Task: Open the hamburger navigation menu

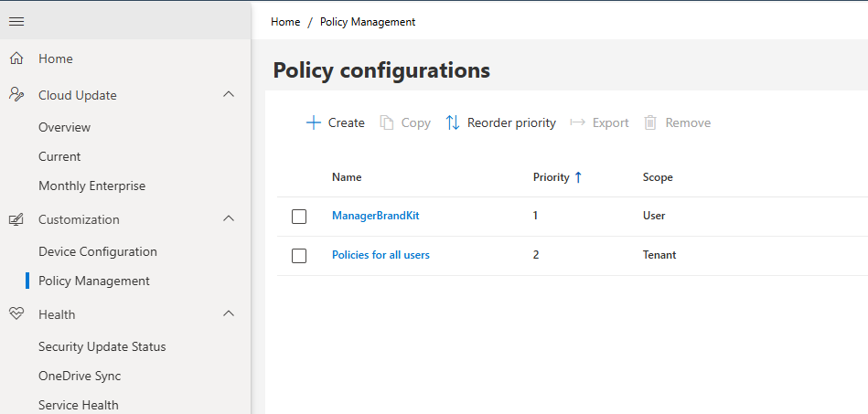Action: click(x=16, y=22)
